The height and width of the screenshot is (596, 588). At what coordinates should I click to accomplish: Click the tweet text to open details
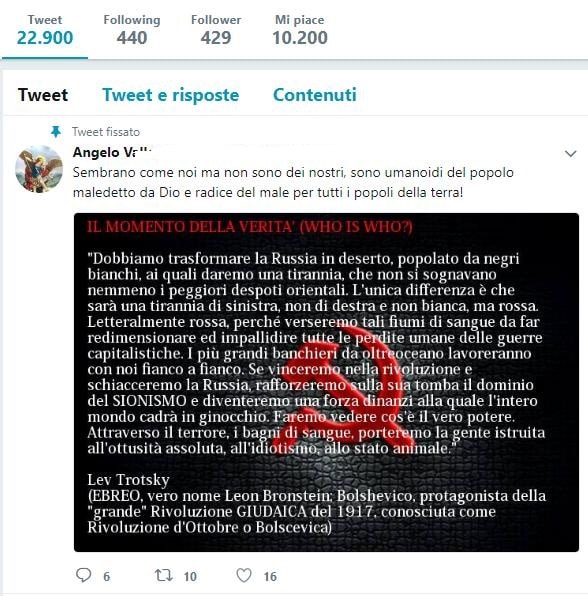pos(293,182)
